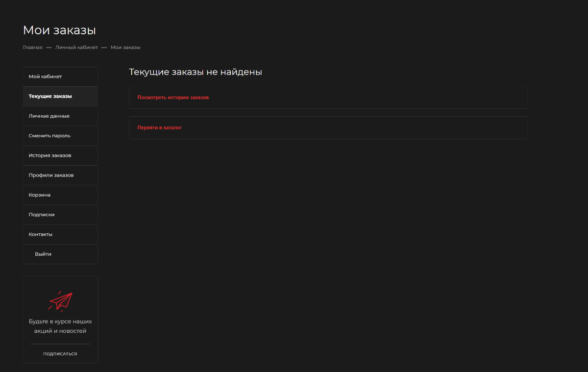Open История заказов in sidebar menu
The height and width of the screenshot is (372, 588).
point(50,155)
